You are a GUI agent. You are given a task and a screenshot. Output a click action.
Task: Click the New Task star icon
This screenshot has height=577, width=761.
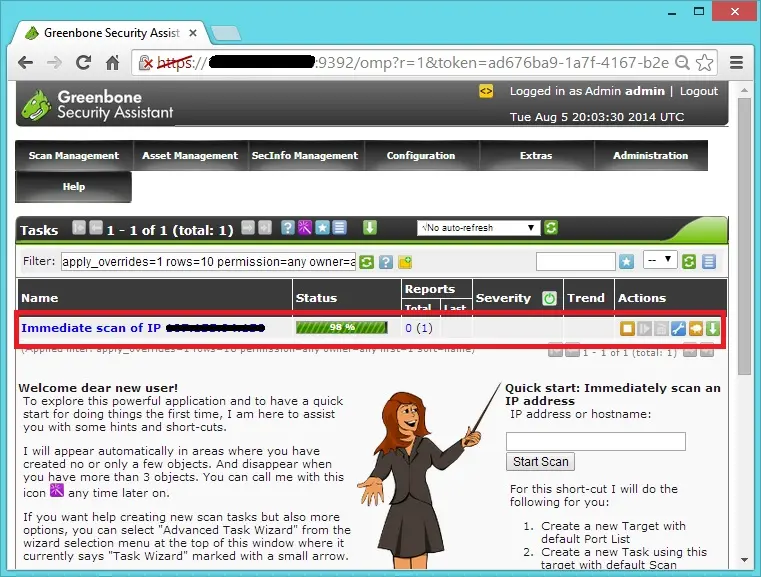[x=322, y=228]
